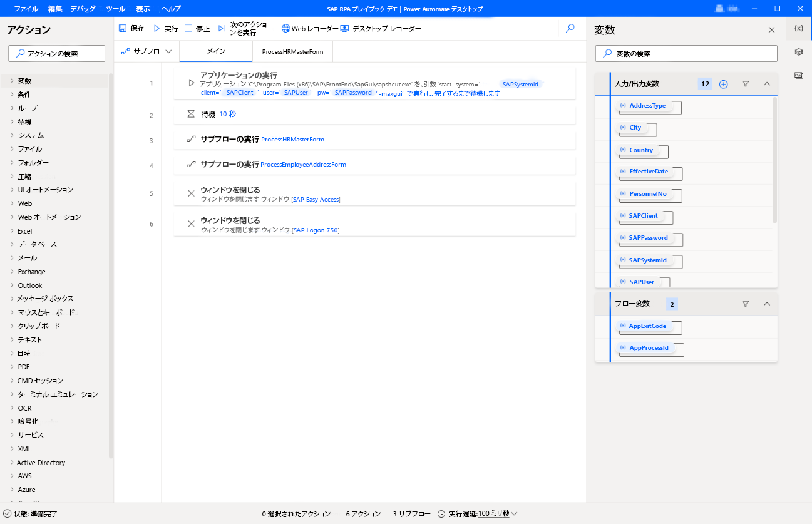
Task: Expand the PDF action group
Action: click(12, 367)
